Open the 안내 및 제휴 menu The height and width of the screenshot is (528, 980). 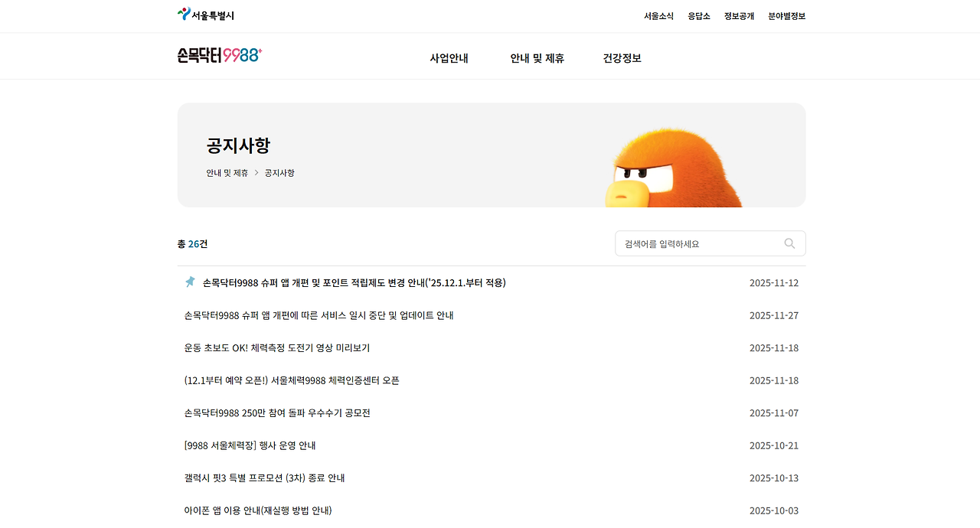[537, 58]
